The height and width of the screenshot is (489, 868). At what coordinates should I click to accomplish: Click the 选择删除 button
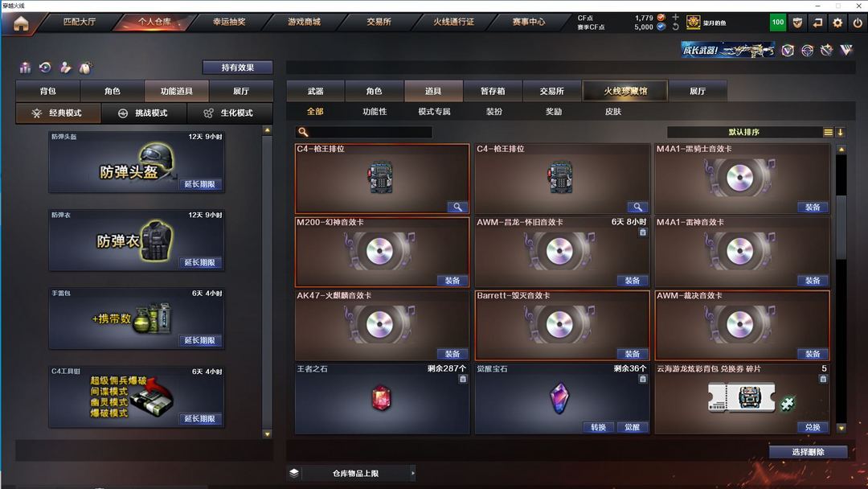coord(809,452)
